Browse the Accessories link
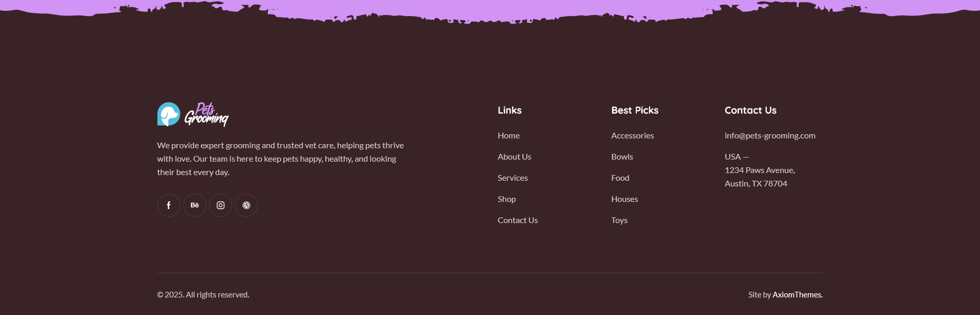 point(632,135)
